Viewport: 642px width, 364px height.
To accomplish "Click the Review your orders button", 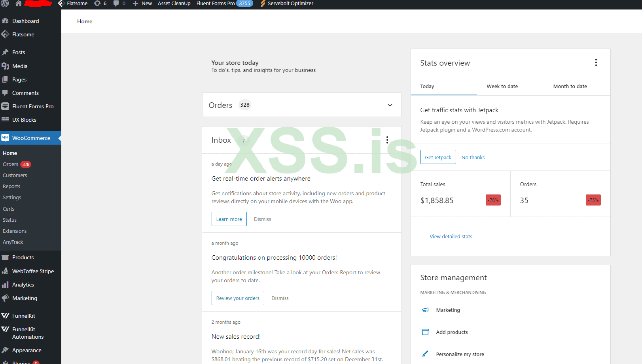I will [238, 298].
